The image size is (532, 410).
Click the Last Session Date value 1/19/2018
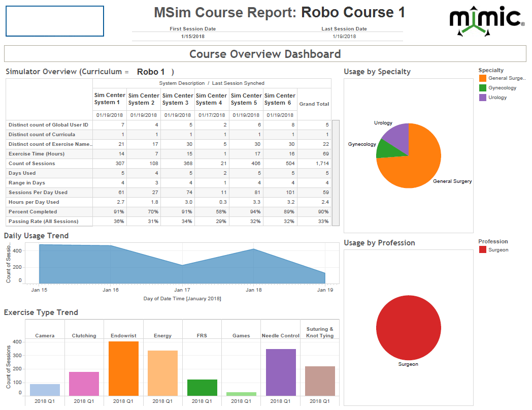344,37
